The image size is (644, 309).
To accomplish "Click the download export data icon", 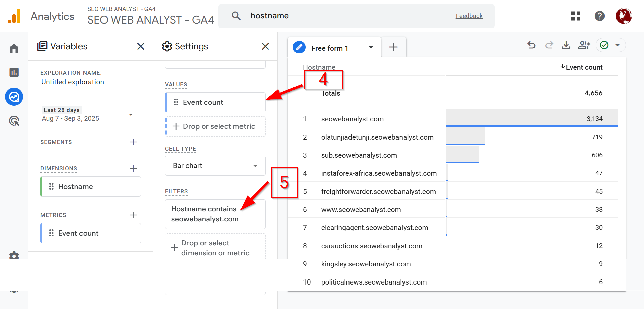I will [x=566, y=45].
